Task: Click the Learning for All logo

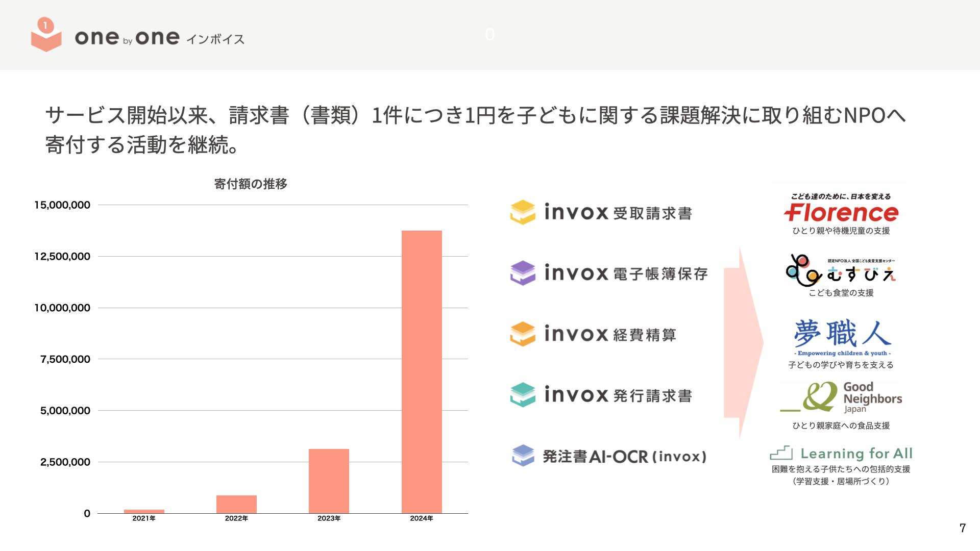Action: [841, 453]
